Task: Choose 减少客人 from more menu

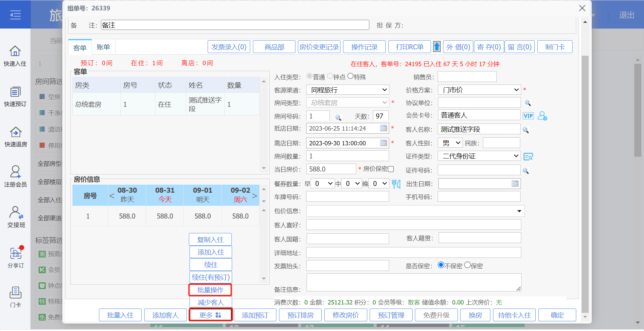Action: pos(210,302)
